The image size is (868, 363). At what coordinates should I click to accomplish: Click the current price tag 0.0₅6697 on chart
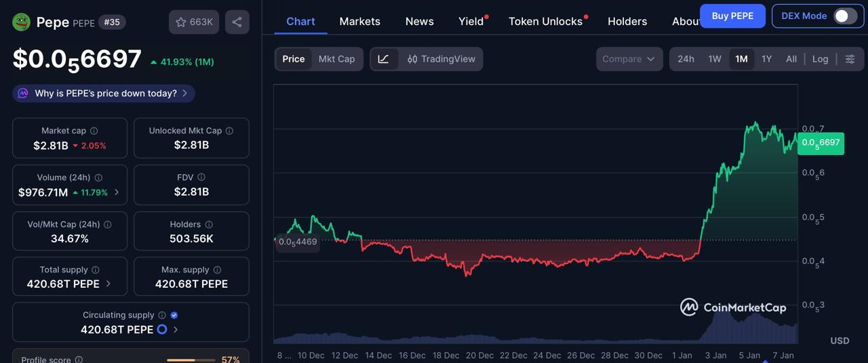(821, 143)
